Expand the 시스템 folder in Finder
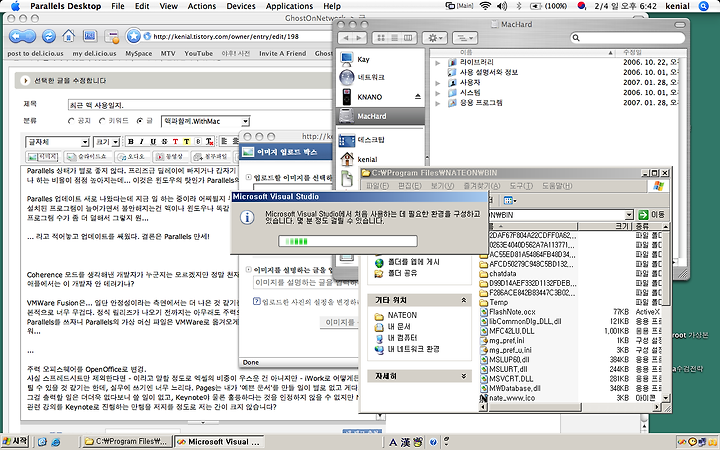 tap(438, 93)
